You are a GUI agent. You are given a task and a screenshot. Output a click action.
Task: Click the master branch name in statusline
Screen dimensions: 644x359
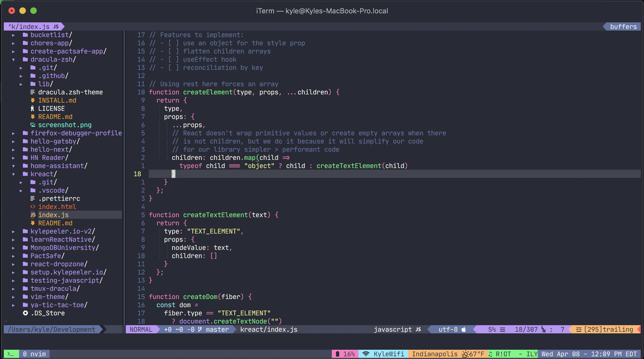click(x=217, y=330)
